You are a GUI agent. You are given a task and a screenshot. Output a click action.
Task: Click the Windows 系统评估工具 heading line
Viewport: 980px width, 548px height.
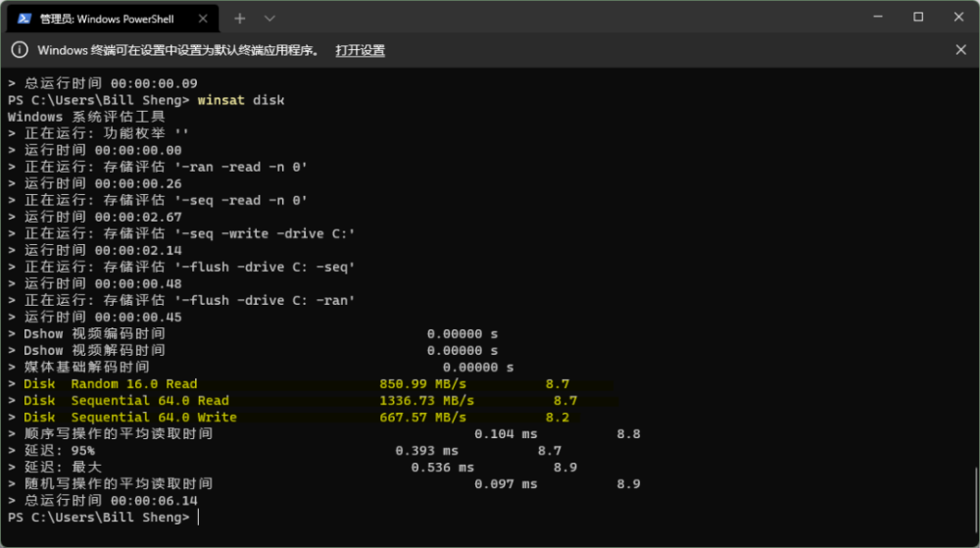point(86,117)
